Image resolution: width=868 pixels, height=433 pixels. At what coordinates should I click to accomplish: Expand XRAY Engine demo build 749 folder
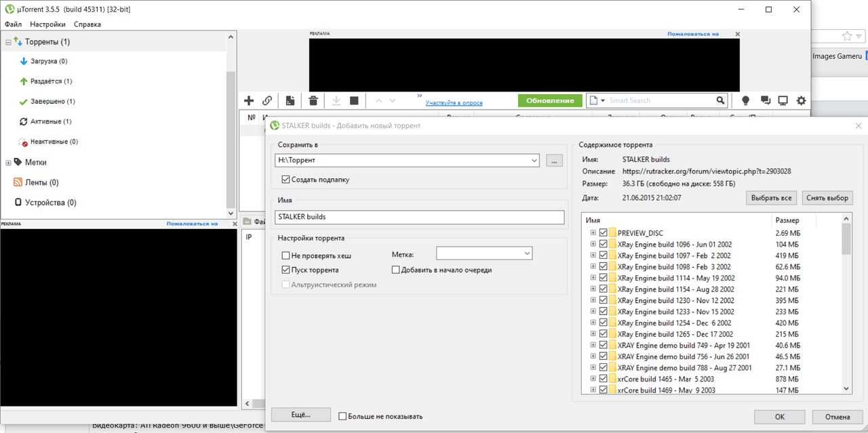(593, 346)
